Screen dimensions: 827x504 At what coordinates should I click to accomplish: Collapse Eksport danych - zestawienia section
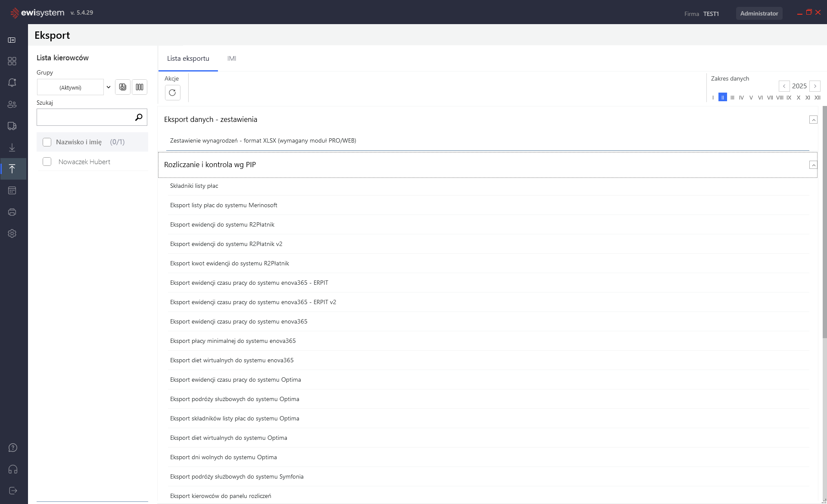(x=813, y=120)
